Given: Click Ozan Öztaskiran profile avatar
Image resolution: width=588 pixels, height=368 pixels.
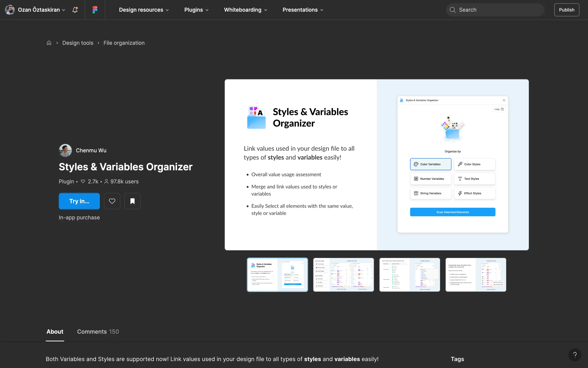Looking at the screenshot, I should 10,10.
